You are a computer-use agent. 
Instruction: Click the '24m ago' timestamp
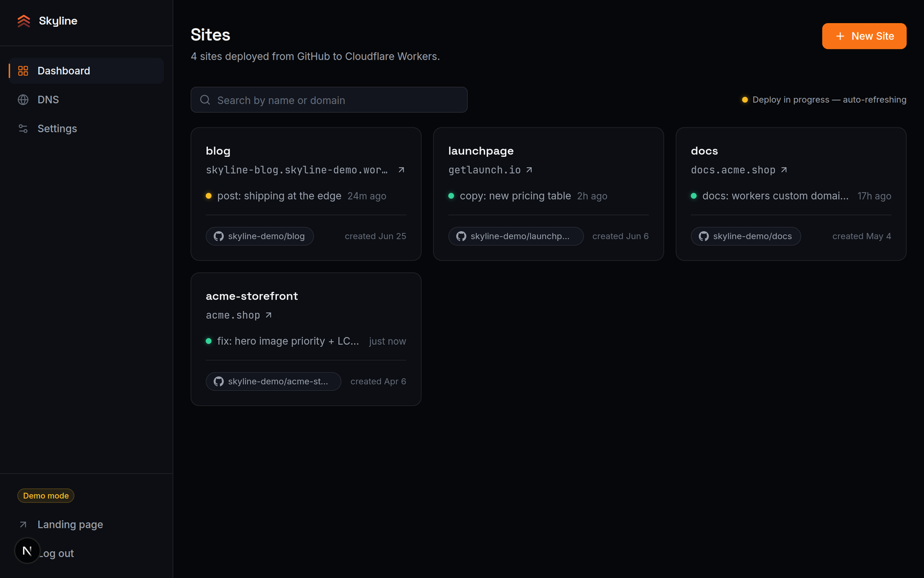(367, 196)
